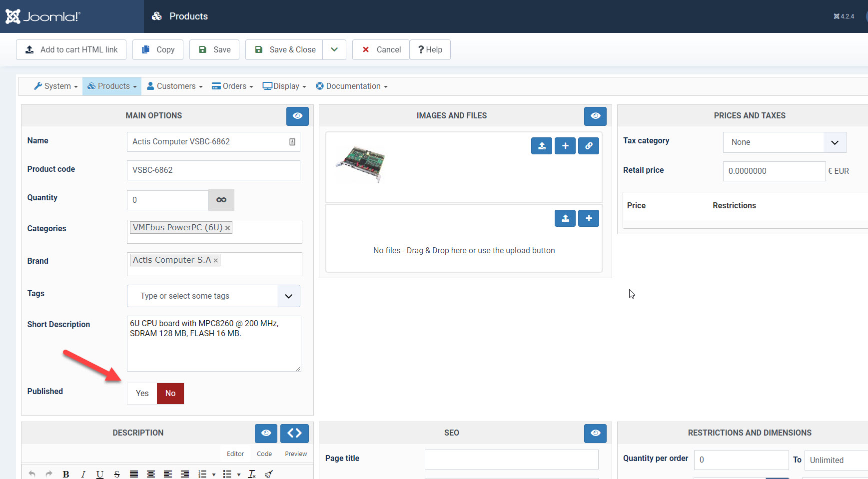Click the plus icon to add image

coord(565,146)
